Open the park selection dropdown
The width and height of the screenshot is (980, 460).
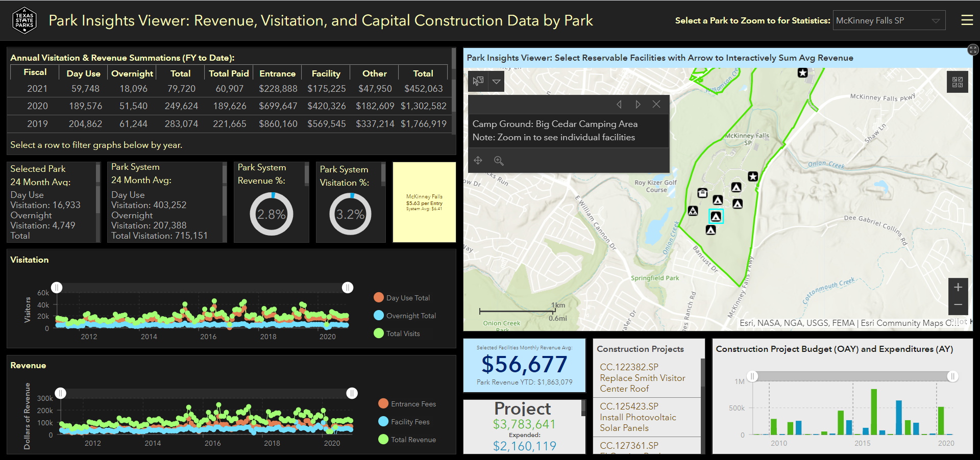pos(889,20)
